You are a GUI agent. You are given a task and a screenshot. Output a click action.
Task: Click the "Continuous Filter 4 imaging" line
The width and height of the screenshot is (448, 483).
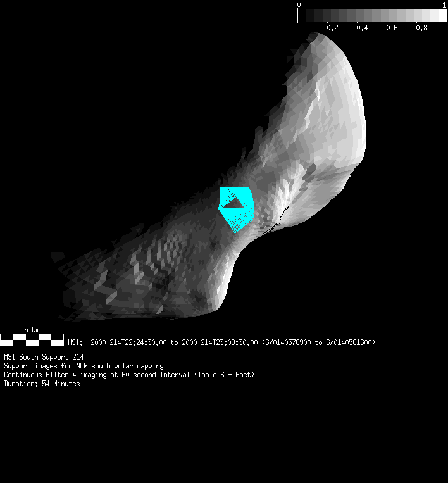pos(129,375)
